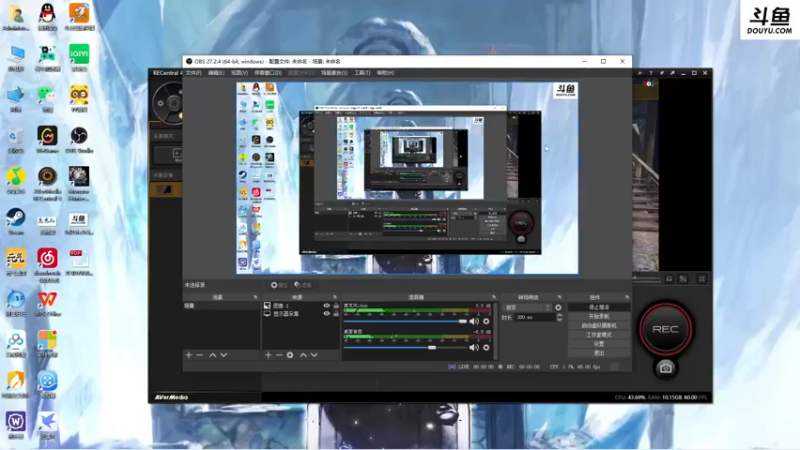
Task: Remove selected source with minus icon
Action: coord(279,355)
